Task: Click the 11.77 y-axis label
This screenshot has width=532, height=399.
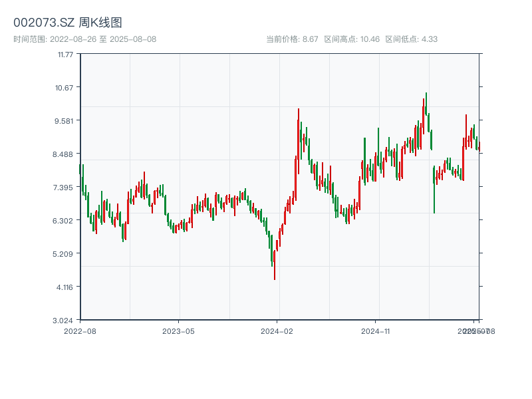Action: click(65, 54)
